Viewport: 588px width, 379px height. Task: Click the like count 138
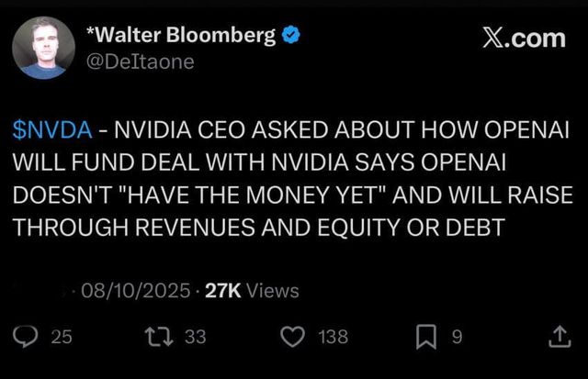tap(333, 338)
